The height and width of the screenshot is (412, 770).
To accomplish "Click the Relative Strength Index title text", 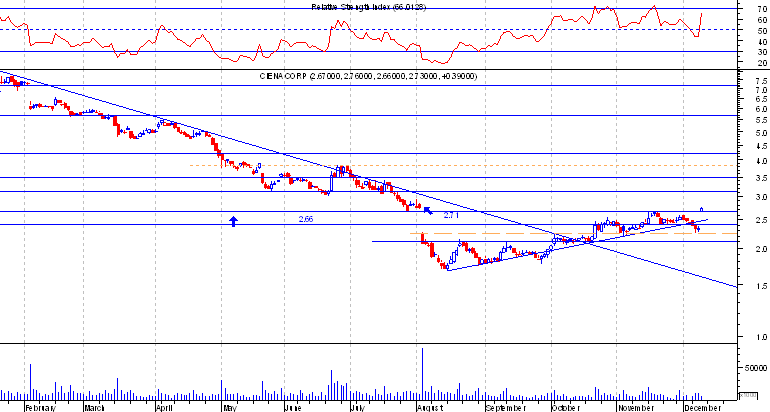I will click(368, 7).
